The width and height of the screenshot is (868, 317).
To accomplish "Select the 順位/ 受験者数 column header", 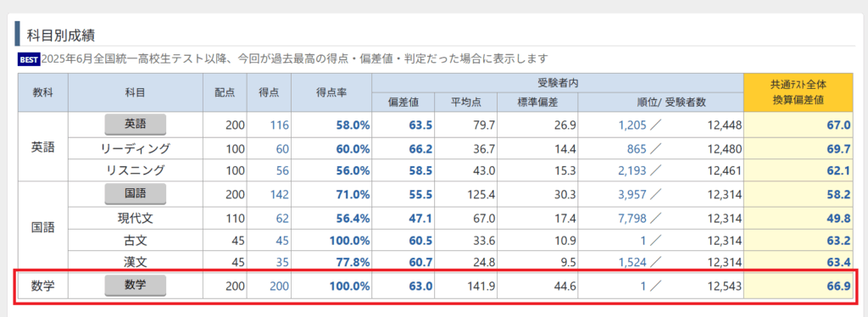I will point(660,103).
